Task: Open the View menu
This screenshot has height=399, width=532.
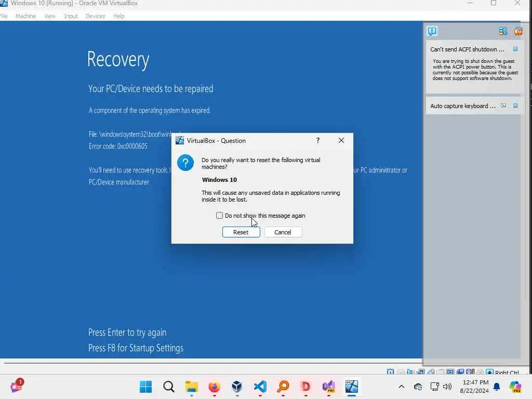Action: pyautogui.click(x=50, y=16)
